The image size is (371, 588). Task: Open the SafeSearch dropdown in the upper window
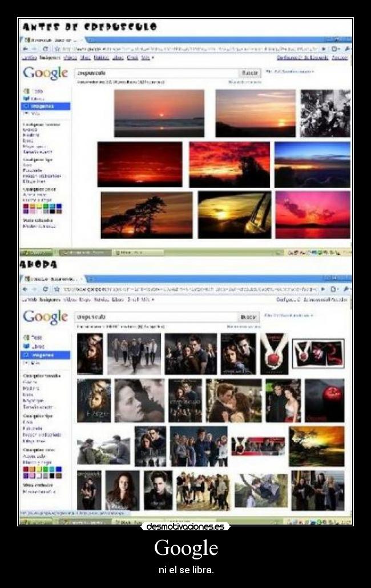[290, 71]
